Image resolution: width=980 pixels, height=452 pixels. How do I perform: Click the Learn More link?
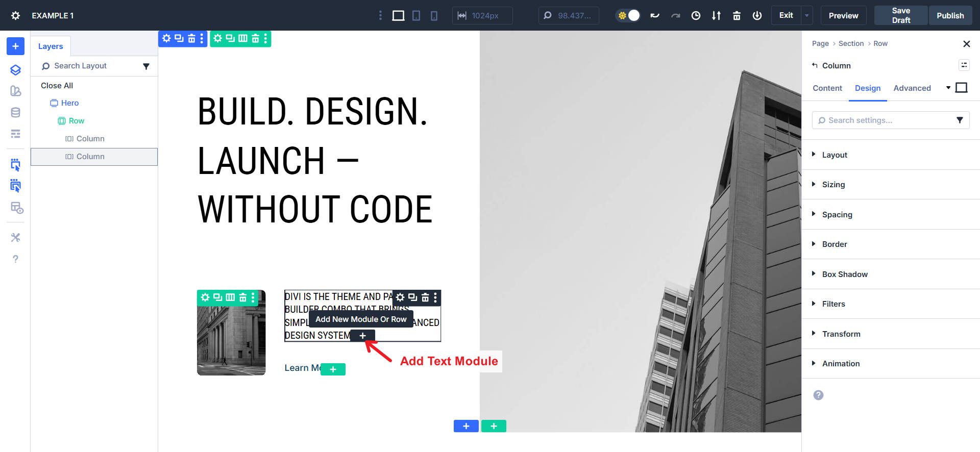coord(303,368)
